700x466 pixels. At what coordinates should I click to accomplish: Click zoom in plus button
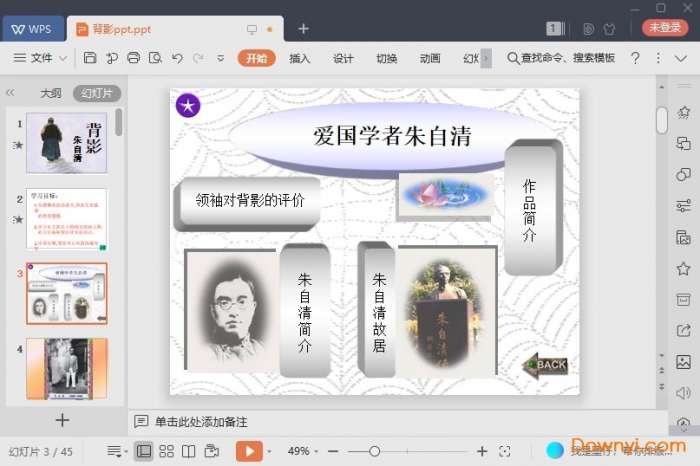(482, 451)
